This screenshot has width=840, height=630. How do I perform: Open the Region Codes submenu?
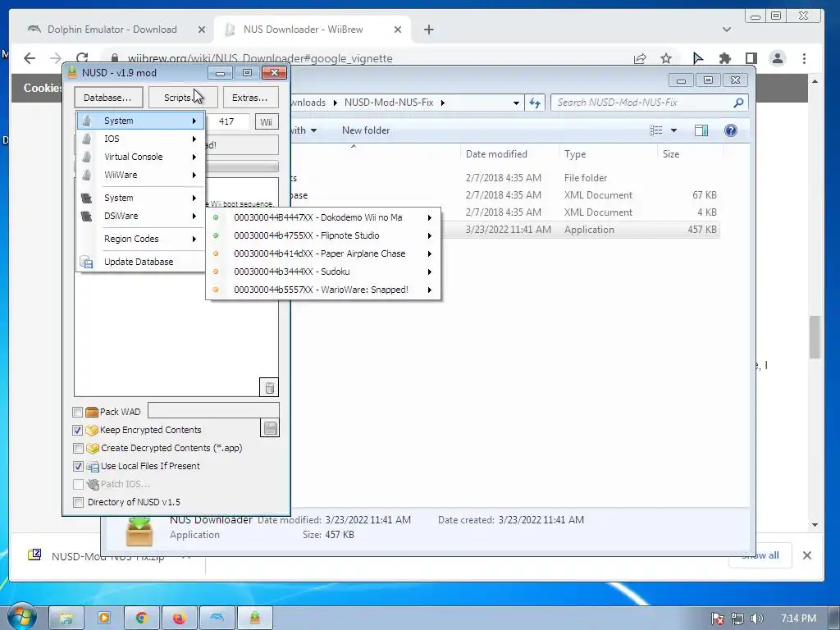tap(140, 239)
